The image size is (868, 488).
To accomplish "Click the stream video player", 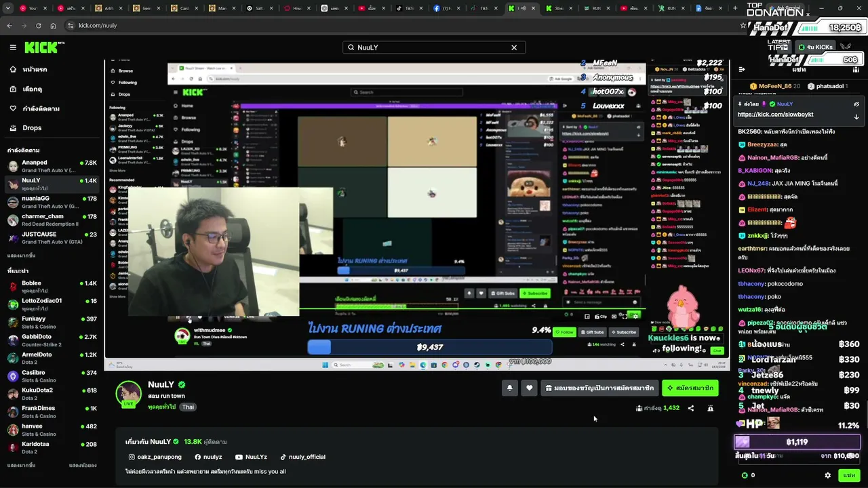I will pyautogui.click(x=416, y=215).
